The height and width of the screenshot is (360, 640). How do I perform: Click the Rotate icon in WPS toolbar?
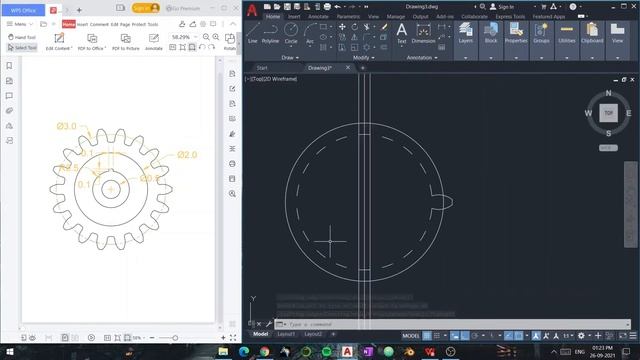point(230,42)
